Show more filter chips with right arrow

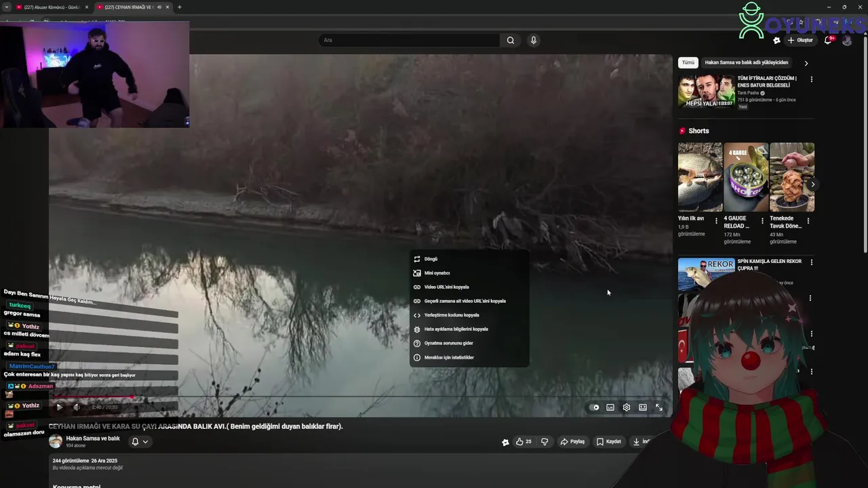tap(806, 63)
